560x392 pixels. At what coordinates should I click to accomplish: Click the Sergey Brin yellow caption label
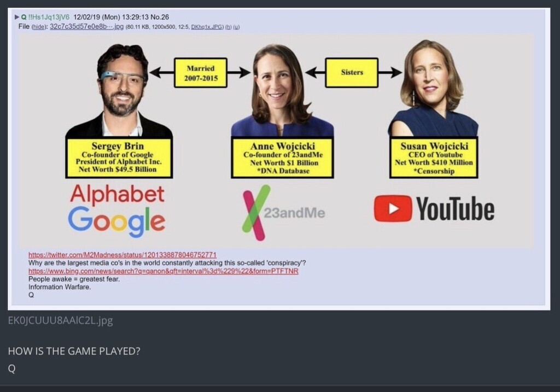119,158
